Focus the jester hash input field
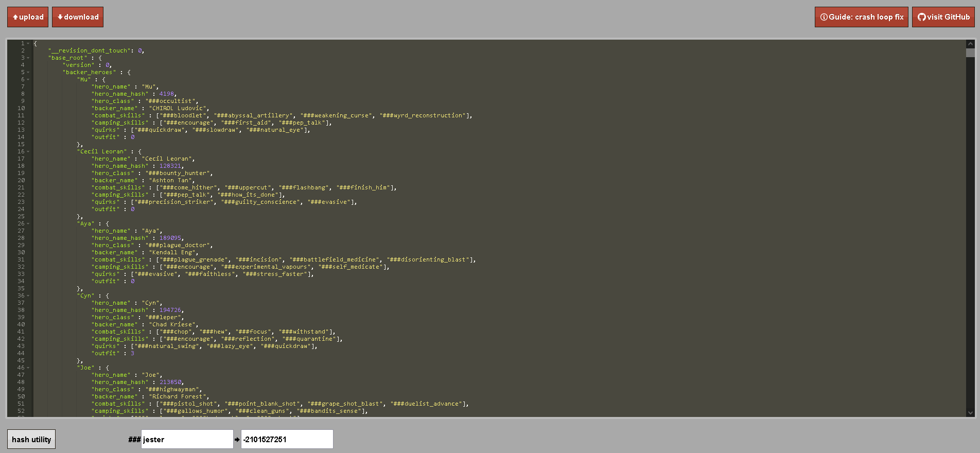Image resolution: width=980 pixels, height=453 pixels. (187, 439)
